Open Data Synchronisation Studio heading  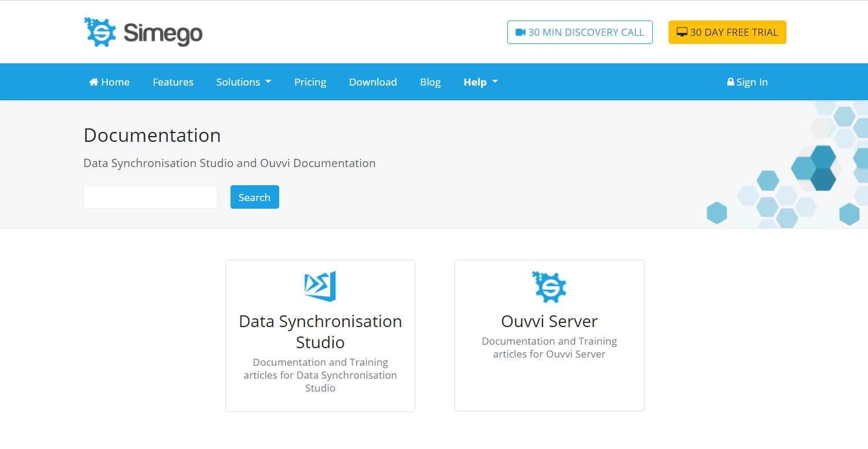(x=320, y=332)
